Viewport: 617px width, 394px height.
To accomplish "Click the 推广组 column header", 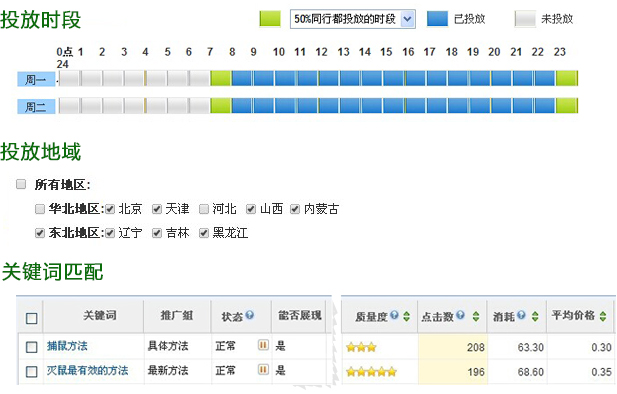I will tap(177, 315).
